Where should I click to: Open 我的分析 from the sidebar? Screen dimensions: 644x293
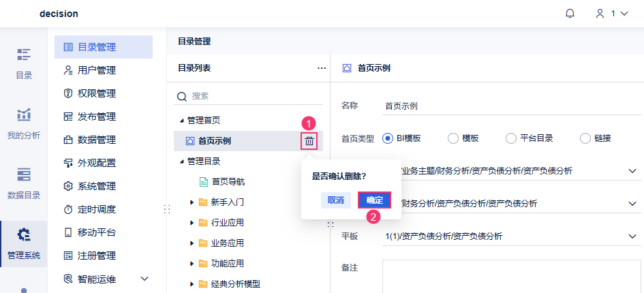coord(24,123)
